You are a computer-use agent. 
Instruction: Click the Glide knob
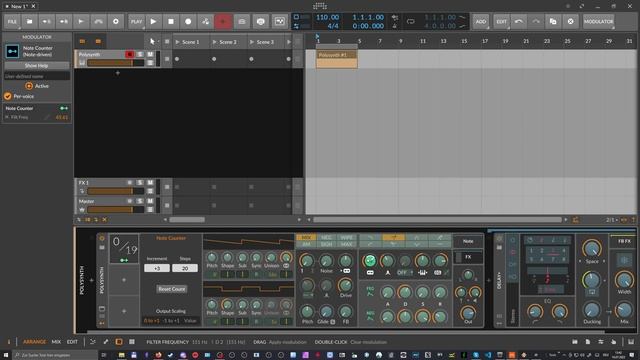tap(326, 311)
